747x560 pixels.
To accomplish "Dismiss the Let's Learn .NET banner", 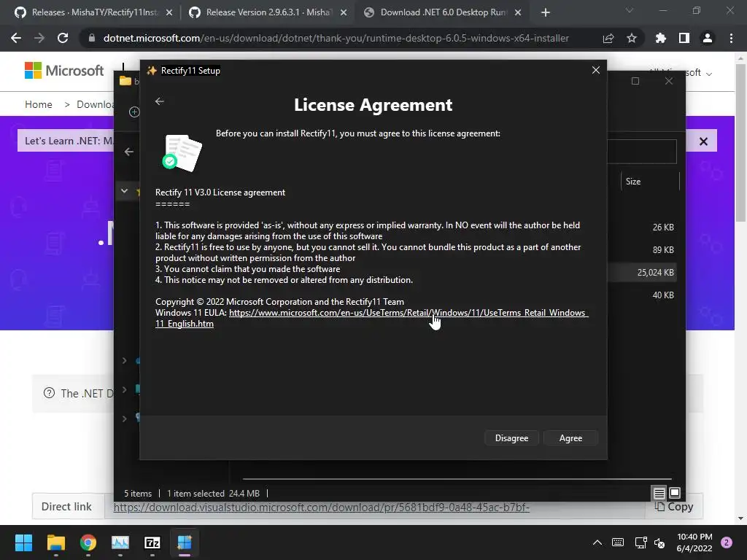I will (703, 141).
